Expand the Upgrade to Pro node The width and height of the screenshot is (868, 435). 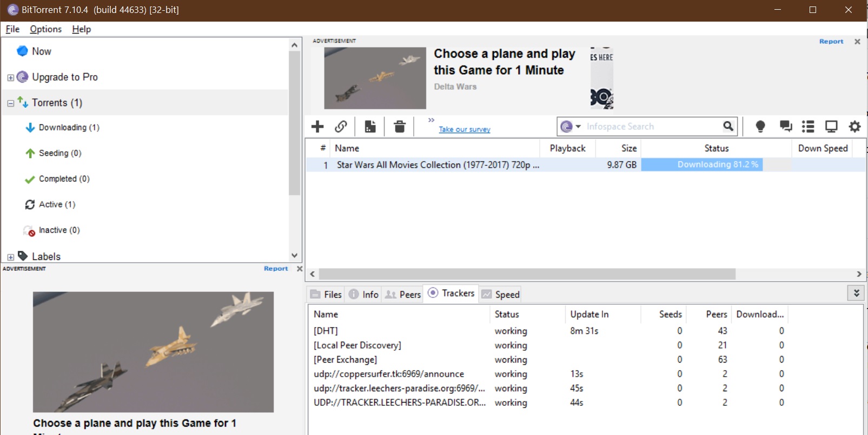click(x=10, y=78)
